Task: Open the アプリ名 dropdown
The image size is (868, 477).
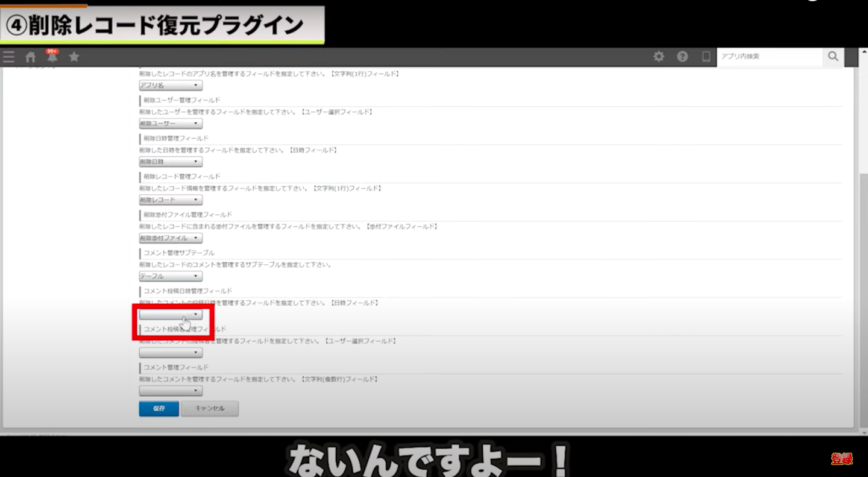Action: click(171, 86)
